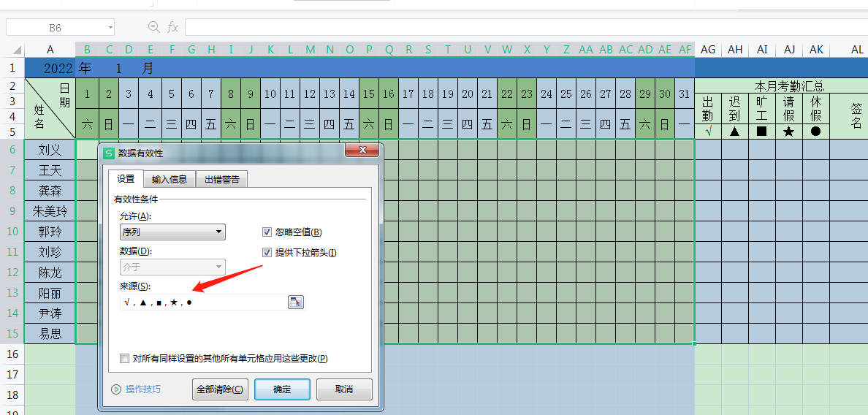
Task: Click the cell with name 刘珍
Action: pos(50,252)
